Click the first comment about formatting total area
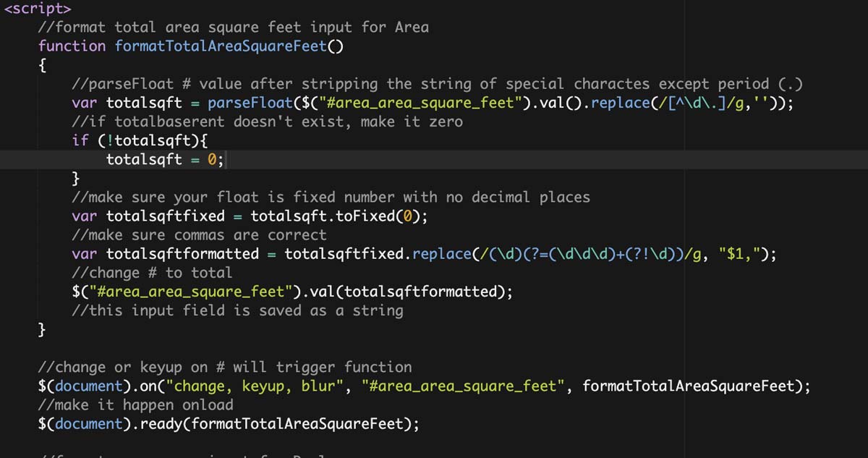 (233, 27)
